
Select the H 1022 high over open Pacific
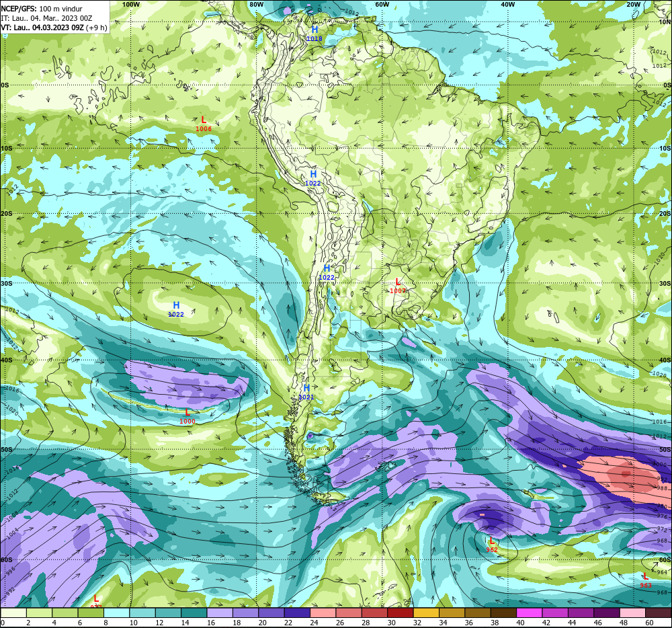click(176, 309)
